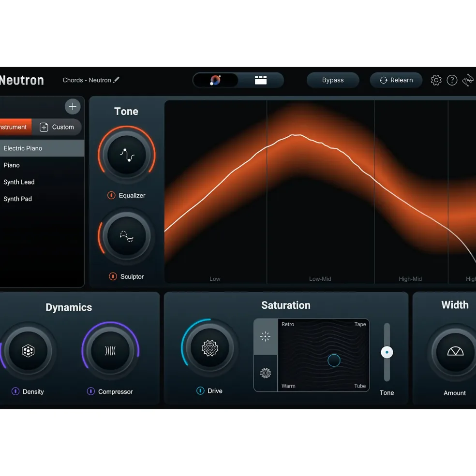Choose Synth Lead from the list
The width and height of the screenshot is (476, 476).
click(x=42, y=182)
